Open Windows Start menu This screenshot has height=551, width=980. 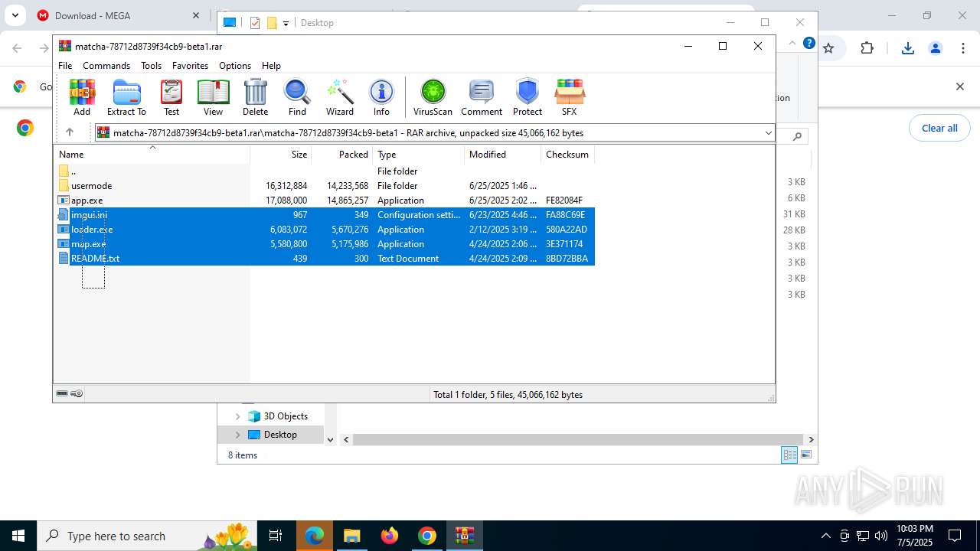pyautogui.click(x=18, y=536)
